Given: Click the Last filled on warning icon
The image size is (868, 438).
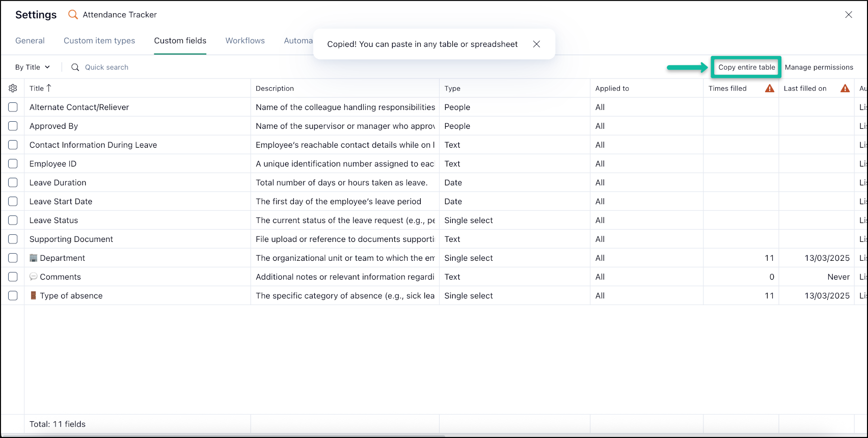Looking at the screenshot, I should click(845, 89).
